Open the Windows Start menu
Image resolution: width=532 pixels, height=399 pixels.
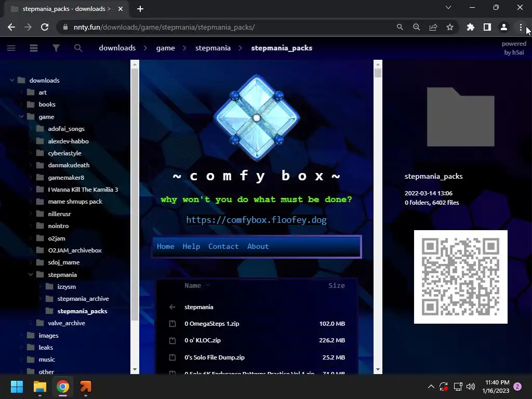(17, 387)
